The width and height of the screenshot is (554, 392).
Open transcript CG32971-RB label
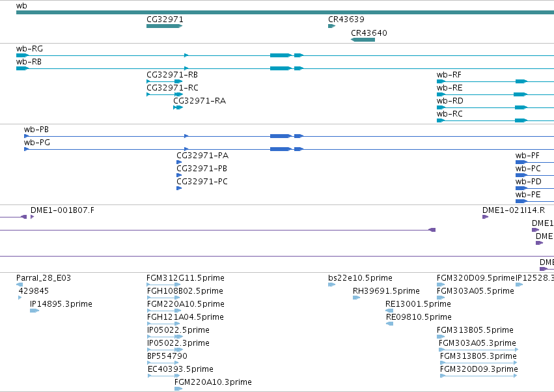pos(172,75)
